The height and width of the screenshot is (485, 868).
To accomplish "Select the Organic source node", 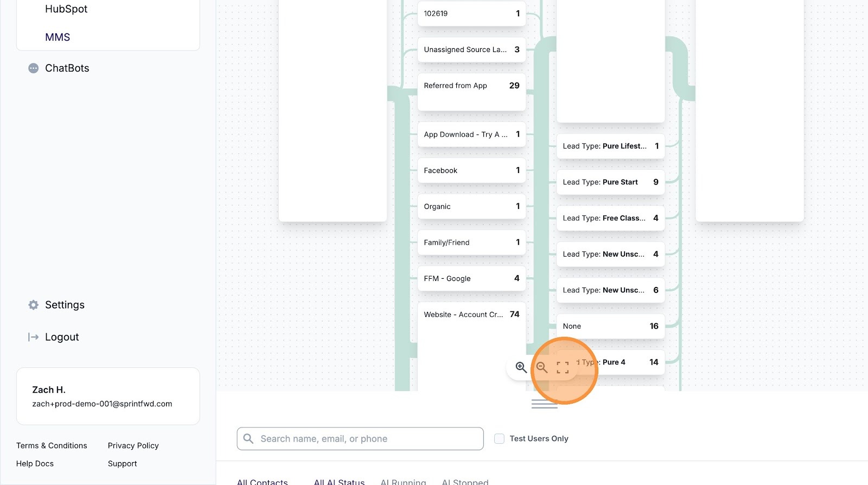I will (x=471, y=207).
